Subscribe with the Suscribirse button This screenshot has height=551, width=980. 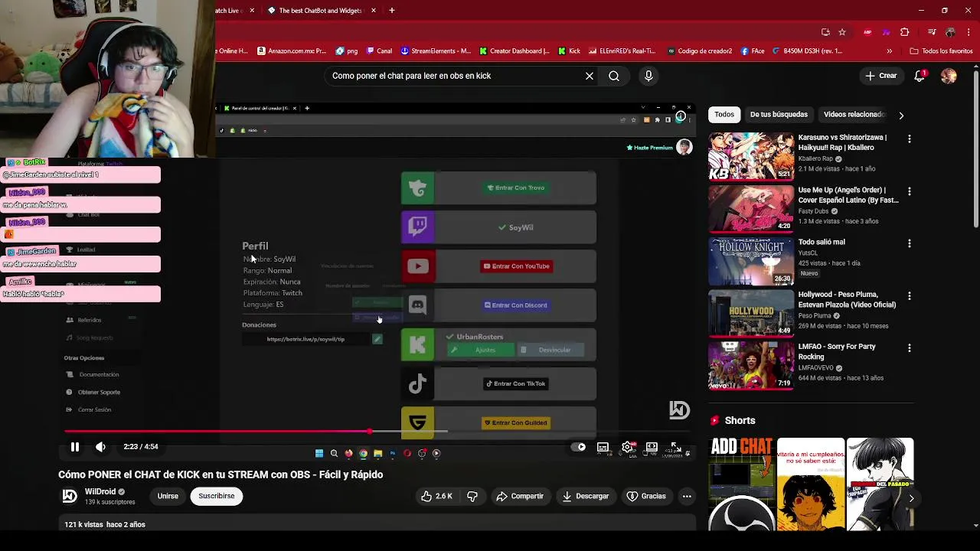pos(217,496)
